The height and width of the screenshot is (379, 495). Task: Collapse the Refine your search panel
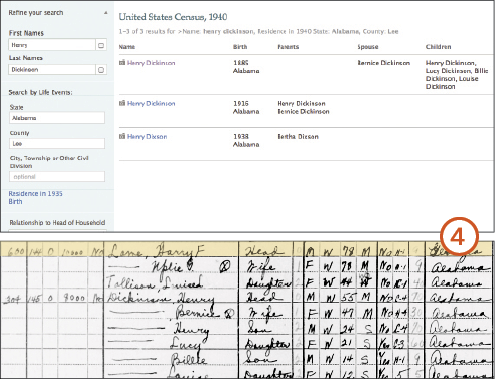[106, 13]
